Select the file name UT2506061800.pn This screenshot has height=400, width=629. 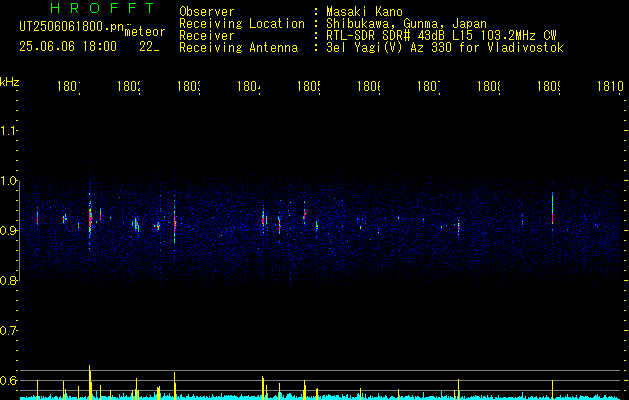[72, 27]
